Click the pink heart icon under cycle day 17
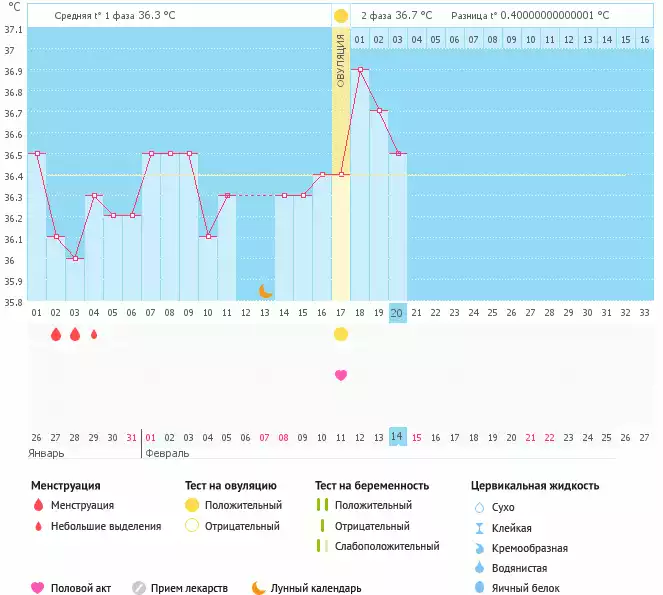 (341, 375)
